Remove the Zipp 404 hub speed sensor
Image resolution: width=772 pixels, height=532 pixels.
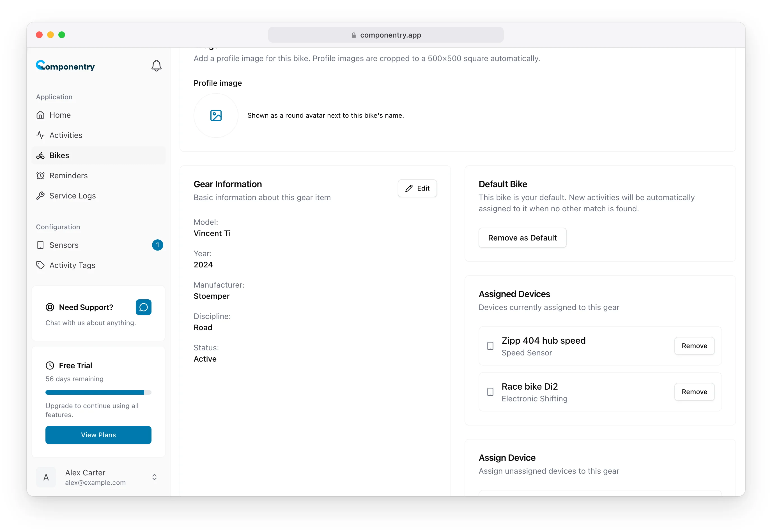(694, 346)
